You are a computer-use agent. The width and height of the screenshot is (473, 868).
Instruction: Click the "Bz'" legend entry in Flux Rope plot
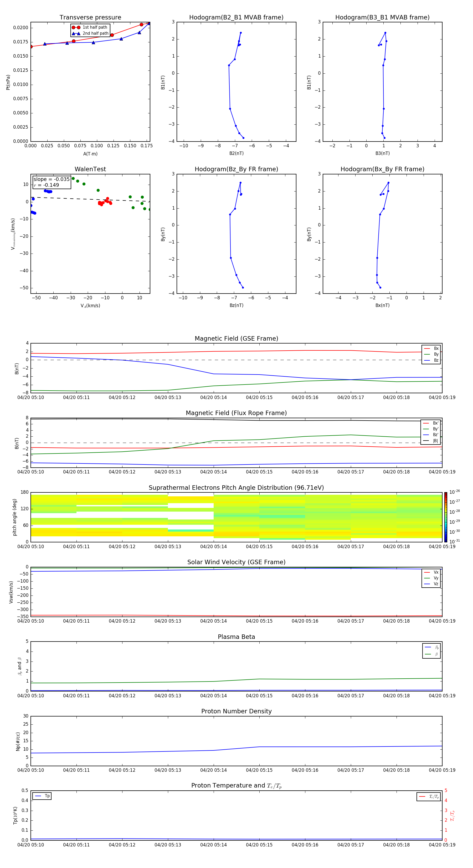pos(431,435)
